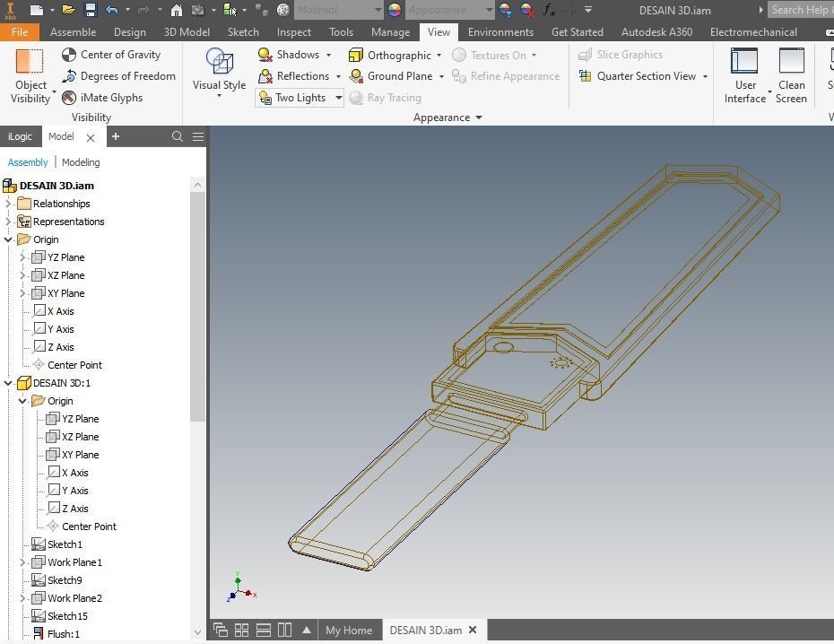Click the User Interface icon
This screenshot has width=834, height=644.
click(744, 60)
